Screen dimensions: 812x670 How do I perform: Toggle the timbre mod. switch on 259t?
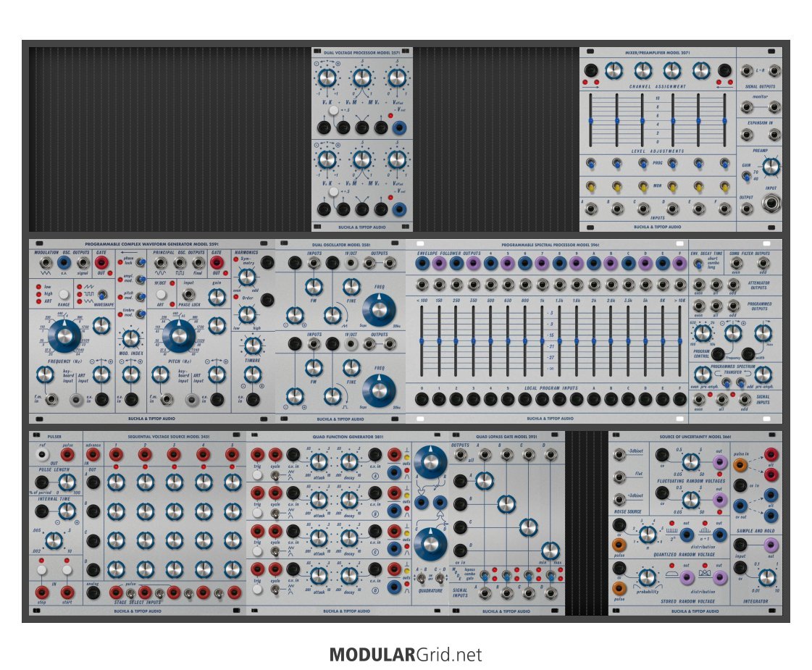pos(140,314)
